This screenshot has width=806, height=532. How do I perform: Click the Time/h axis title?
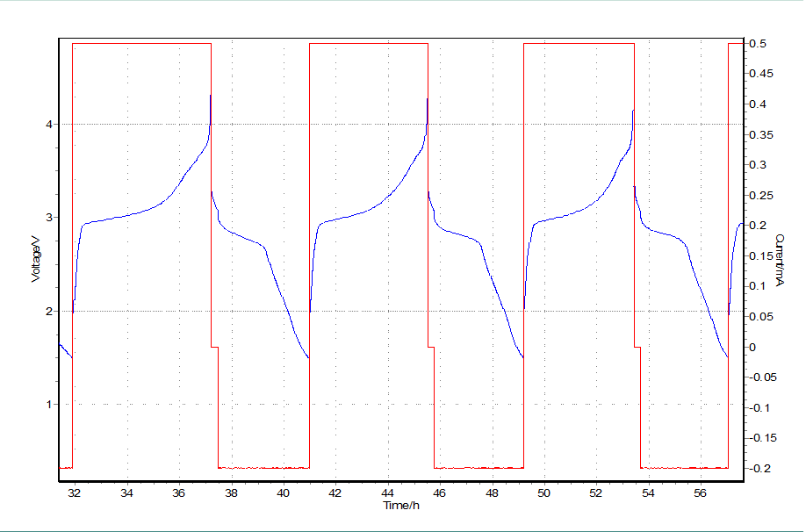pyautogui.click(x=400, y=506)
